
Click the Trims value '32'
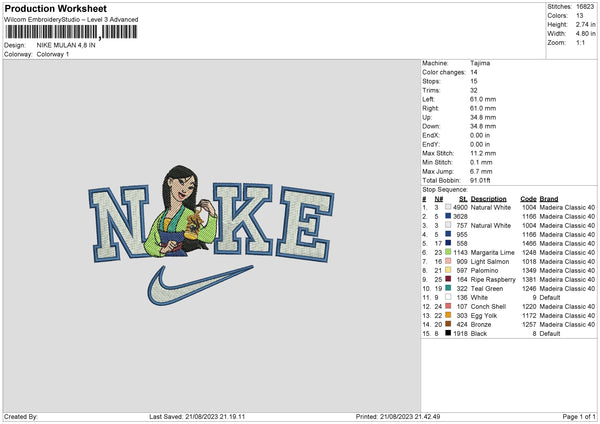tap(474, 90)
